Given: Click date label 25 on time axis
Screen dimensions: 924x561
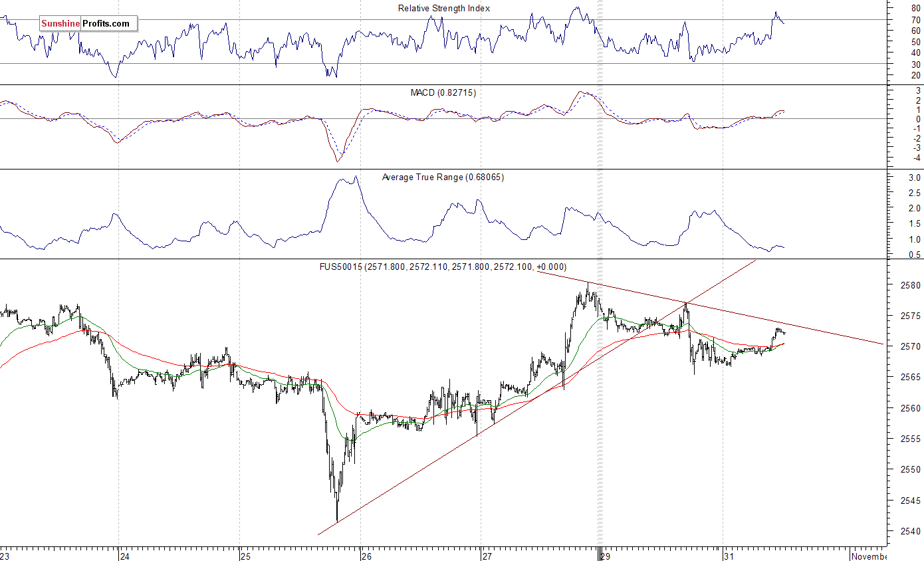Looking at the screenshot, I should [245, 556].
